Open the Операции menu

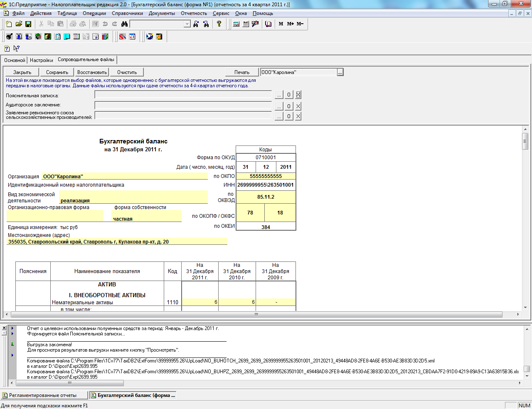pyautogui.click(x=94, y=13)
